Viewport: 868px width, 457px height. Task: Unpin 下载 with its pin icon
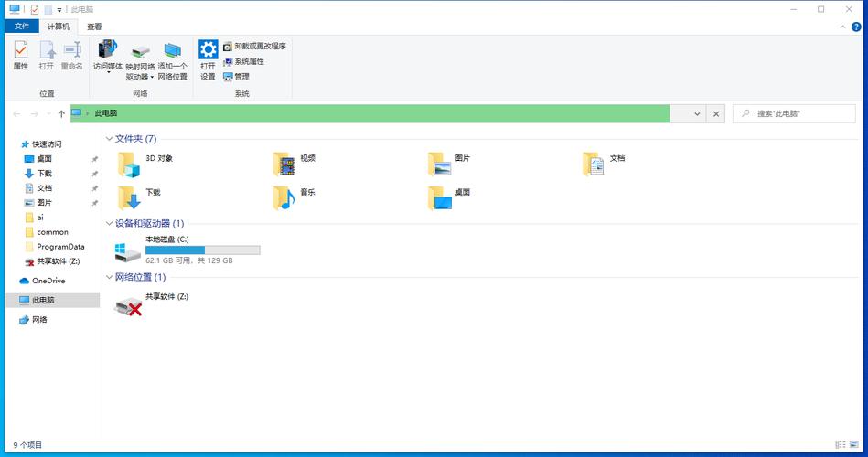tap(94, 174)
